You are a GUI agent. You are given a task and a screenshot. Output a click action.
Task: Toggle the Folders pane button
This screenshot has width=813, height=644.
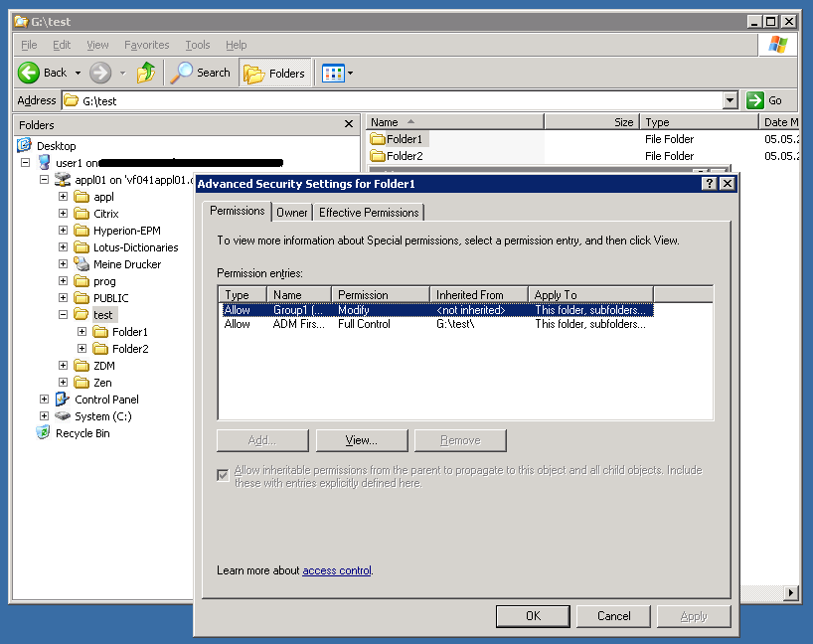coord(274,74)
